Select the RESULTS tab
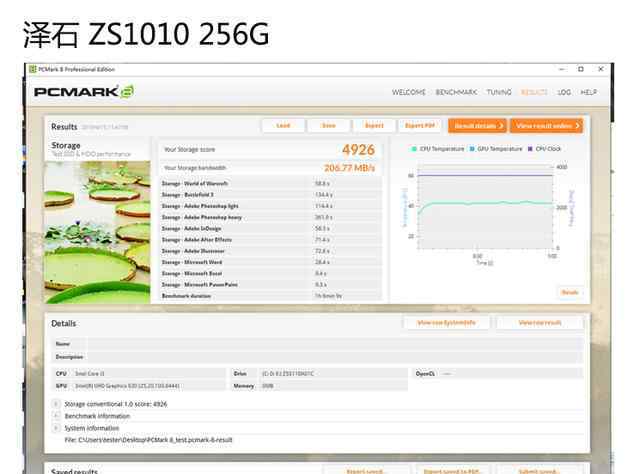Screen dimensions: 640x474 click(x=534, y=92)
